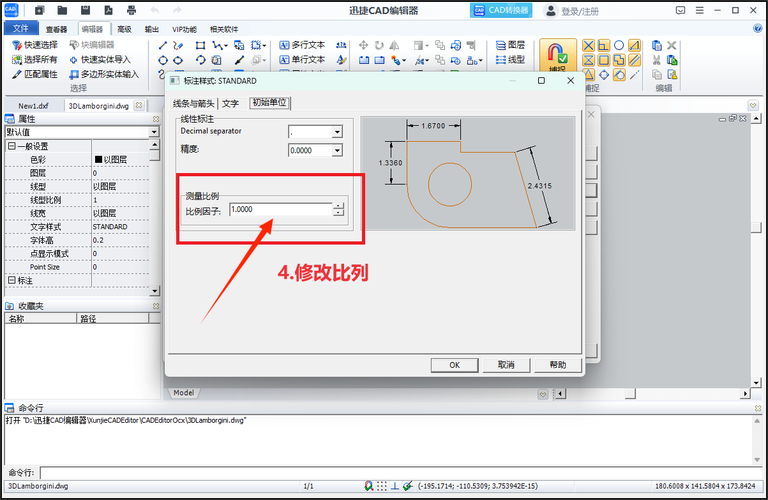Click the Rotate tool icon

(x=379, y=46)
